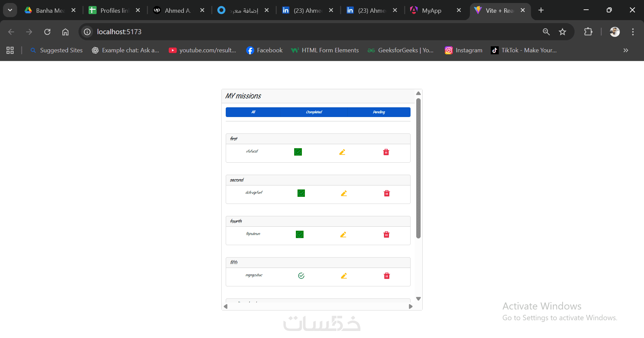This screenshot has height=338, width=644.
Task: Open the zoom magnifier icon in address bar
Action: point(546,32)
